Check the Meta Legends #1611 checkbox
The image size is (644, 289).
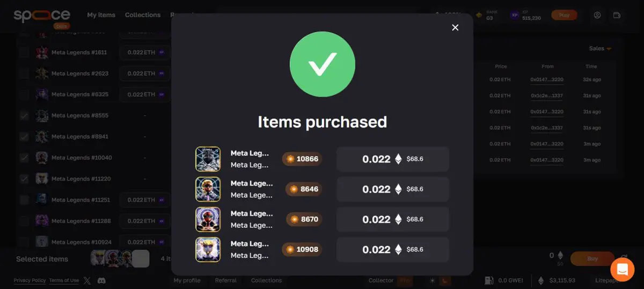coord(24,53)
